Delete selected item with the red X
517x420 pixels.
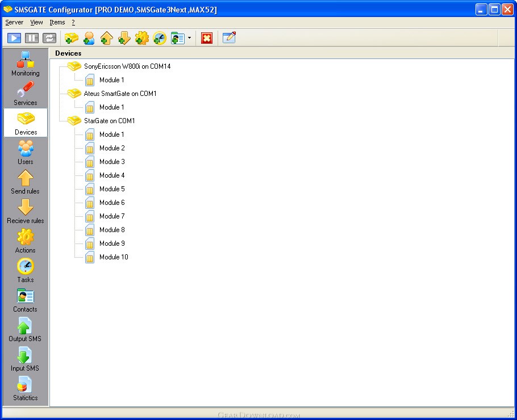[207, 38]
